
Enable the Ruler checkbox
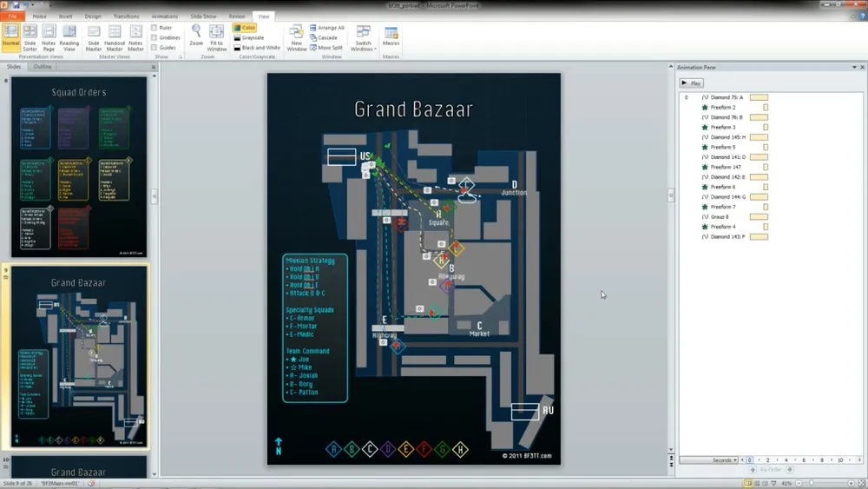coord(155,28)
